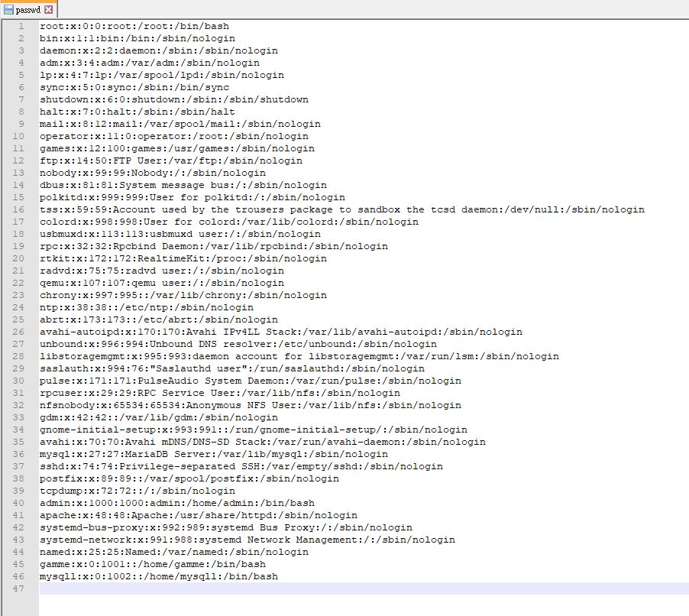Viewport: 689px width, 616px height.
Task: Click the usbmuxd:x:113:113 line
Action: [180, 235]
